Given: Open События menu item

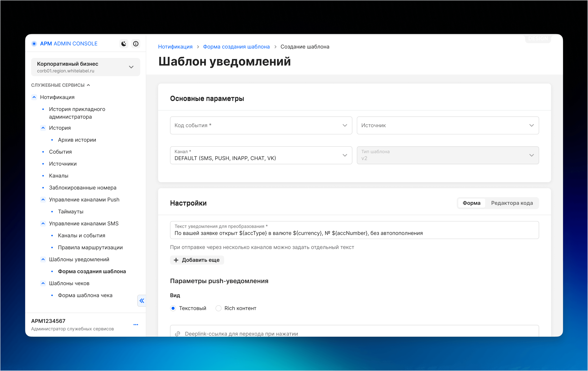Looking at the screenshot, I should (x=60, y=152).
